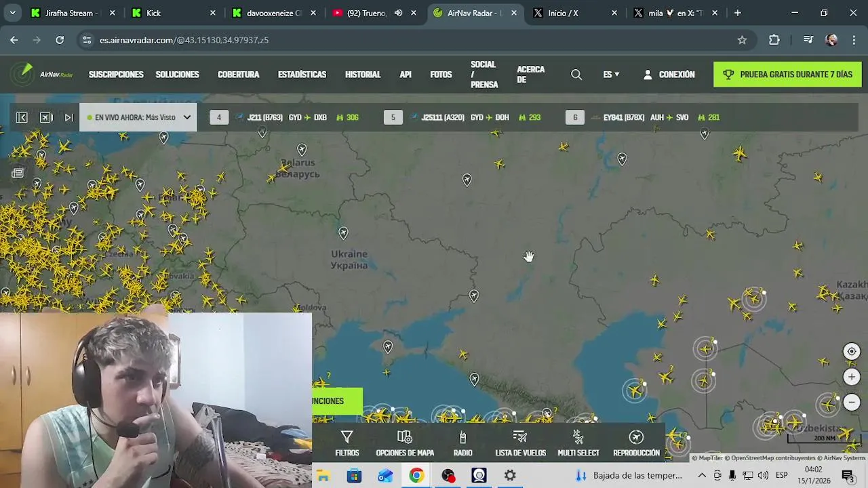868x488 pixels.
Task: Open Lista de Vuelos panel
Action: point(520,443)
